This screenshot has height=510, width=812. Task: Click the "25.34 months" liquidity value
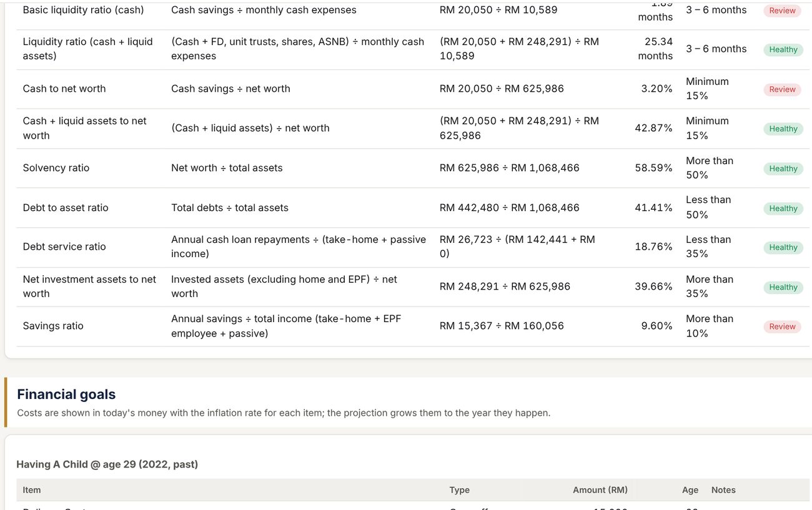655,49
